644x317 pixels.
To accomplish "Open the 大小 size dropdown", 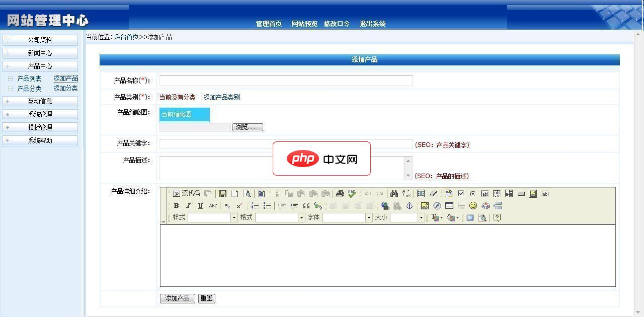I will pos(407,218).
